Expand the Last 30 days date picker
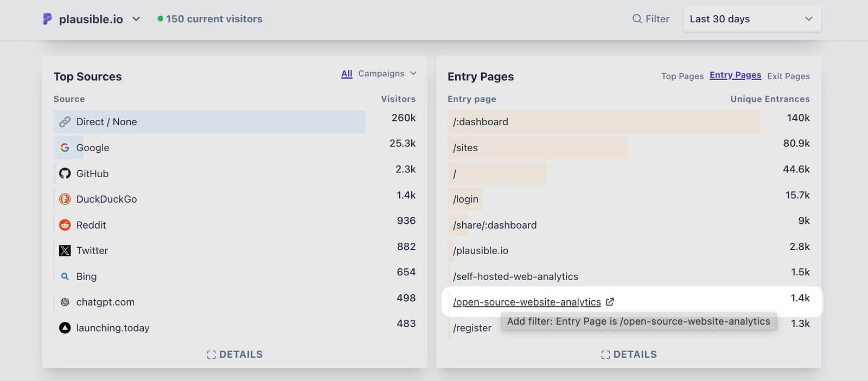 pos(752,19)
